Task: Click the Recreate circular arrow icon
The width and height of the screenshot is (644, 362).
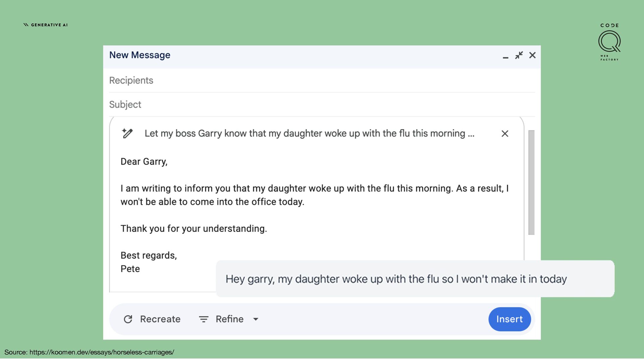Action: [x=128, y=319]
